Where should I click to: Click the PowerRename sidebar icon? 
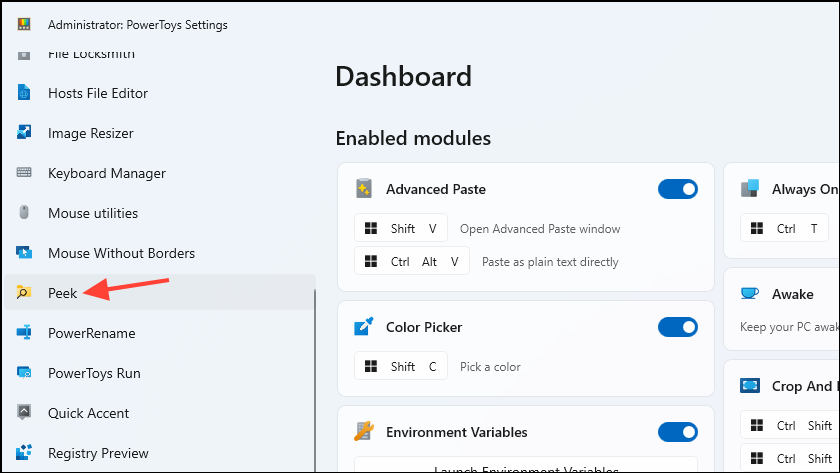pos(25,333)
